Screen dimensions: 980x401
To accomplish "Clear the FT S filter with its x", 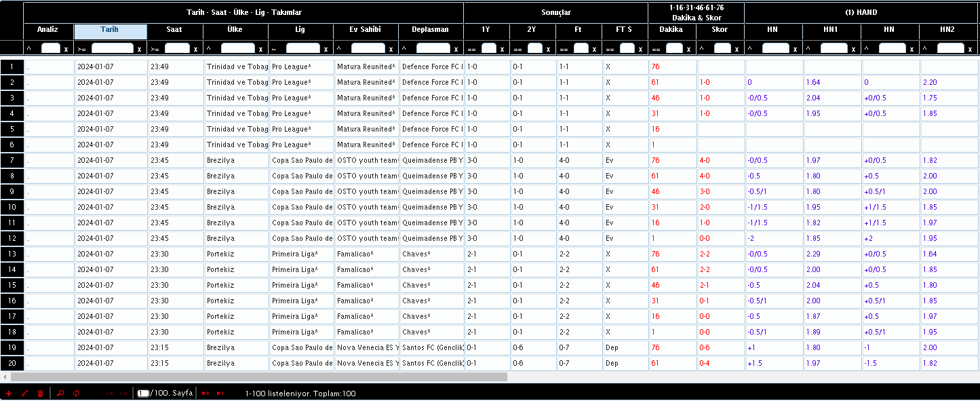I will tap(641, 49).
